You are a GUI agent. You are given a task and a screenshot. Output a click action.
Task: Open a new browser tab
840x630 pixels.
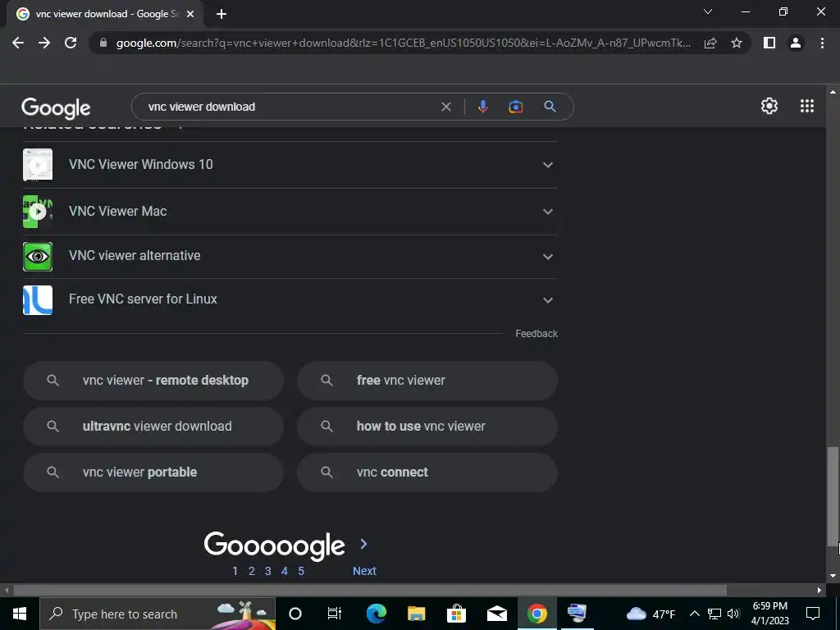tap(221, 14)
